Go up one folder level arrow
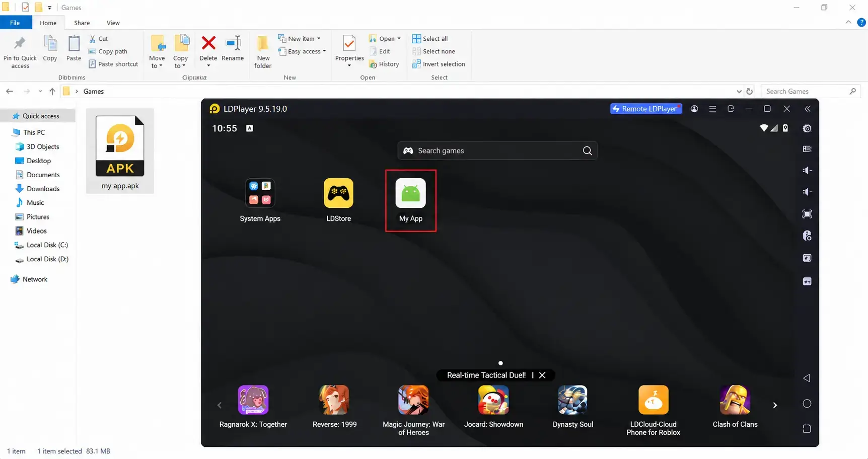Screen dimensions: 868x459 point(52,91)
